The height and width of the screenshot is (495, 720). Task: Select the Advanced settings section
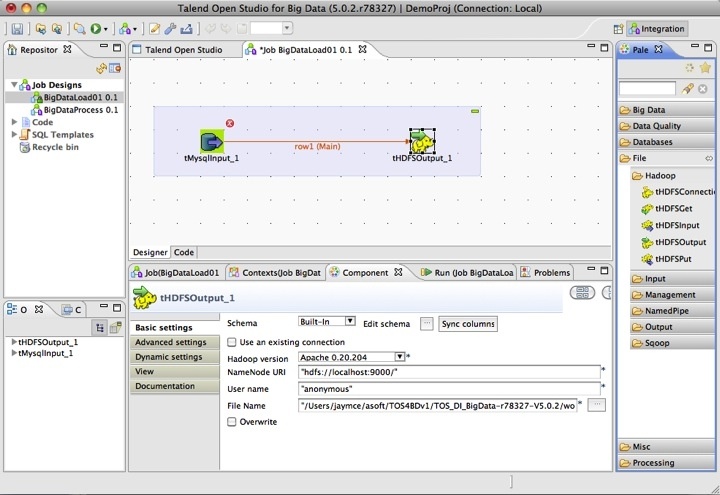(x=175, y=342)
